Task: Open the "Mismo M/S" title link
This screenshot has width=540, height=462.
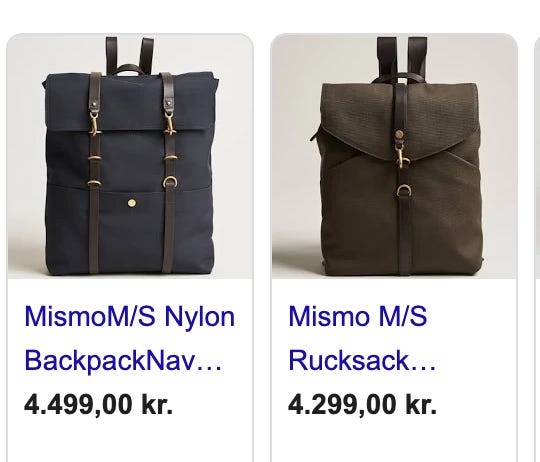Action: point(358,316)
